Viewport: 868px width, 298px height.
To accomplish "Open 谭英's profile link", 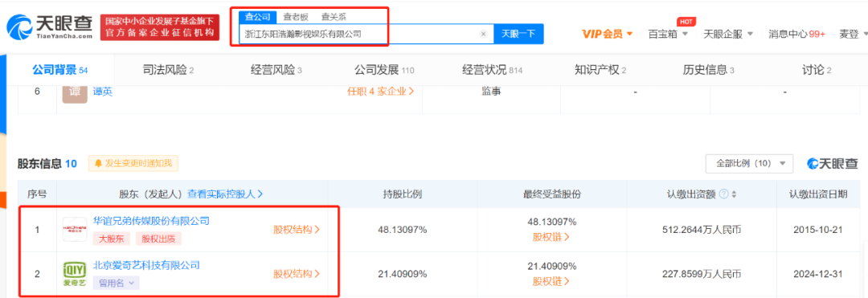I will [x=103, y=92].
